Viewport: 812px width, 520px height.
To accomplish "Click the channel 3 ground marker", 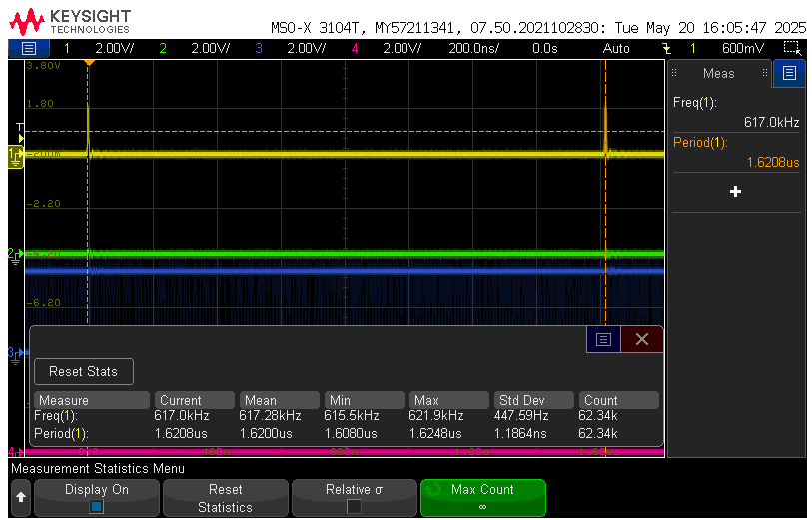I will pos(16,356).
